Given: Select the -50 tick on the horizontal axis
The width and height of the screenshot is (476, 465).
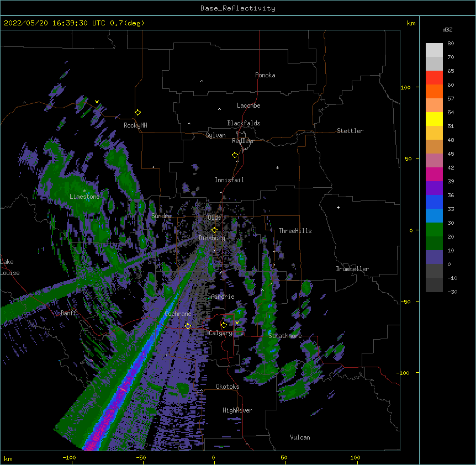Looking at the screenshot, I should click(x=141, y=457).
